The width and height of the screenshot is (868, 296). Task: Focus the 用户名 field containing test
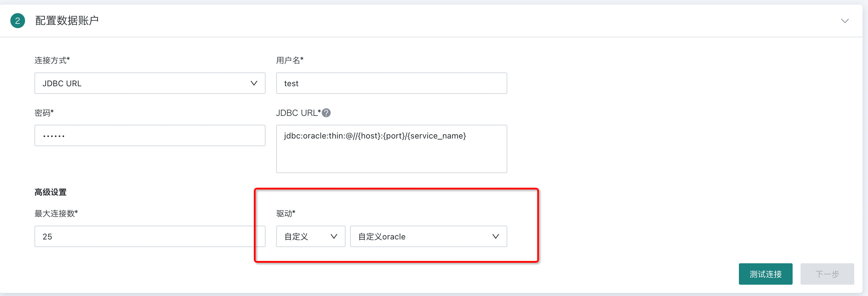(391, 83)
